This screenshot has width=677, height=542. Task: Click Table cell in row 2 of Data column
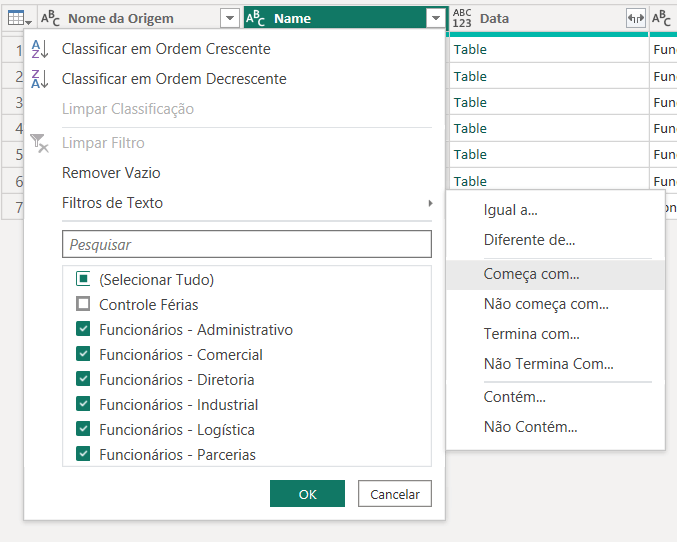click(x=549, y=76)
